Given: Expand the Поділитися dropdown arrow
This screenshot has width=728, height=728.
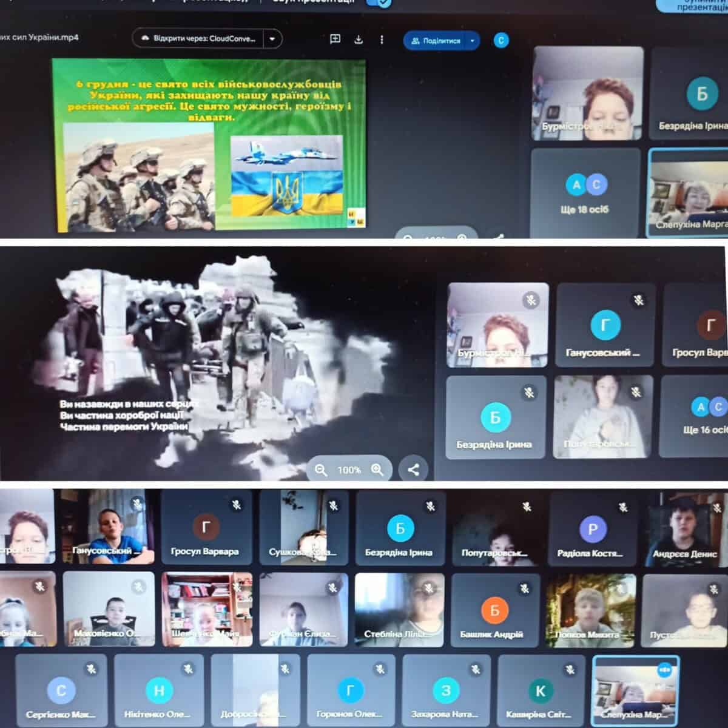Looking at the screenshot, I should point(472,41).
